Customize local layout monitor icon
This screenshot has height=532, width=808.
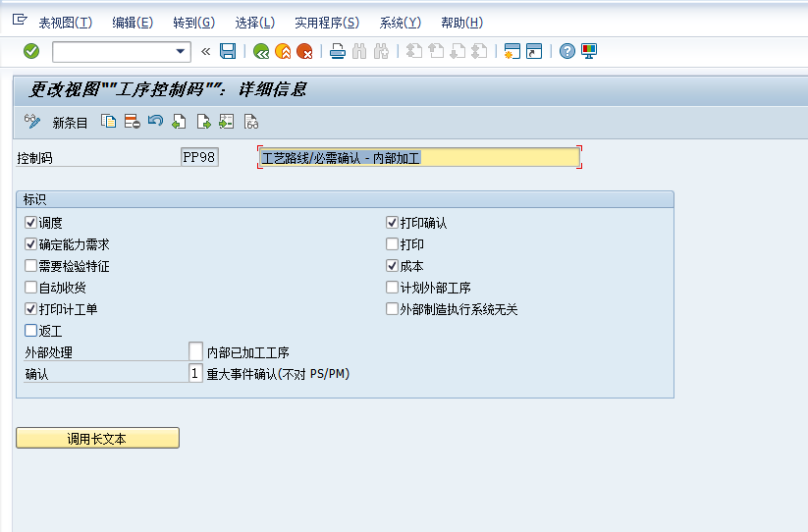pos(589,51)
